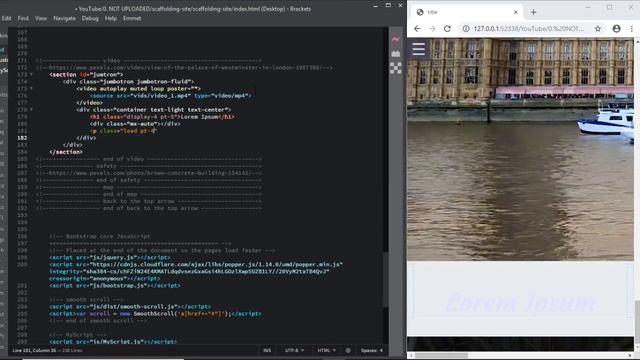This screenshot has width=640, height=360.
Task: Click the h1 display-4 Lorem Ipsum code line
Action: 162,117
